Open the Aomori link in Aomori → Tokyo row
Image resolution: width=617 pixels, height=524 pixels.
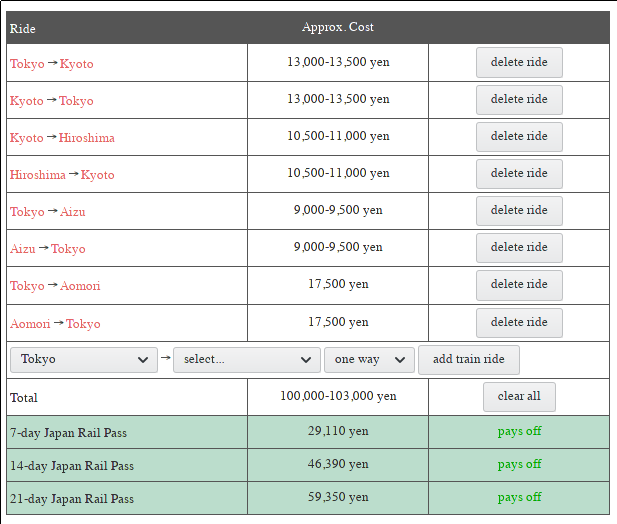(x=30, y=324)
